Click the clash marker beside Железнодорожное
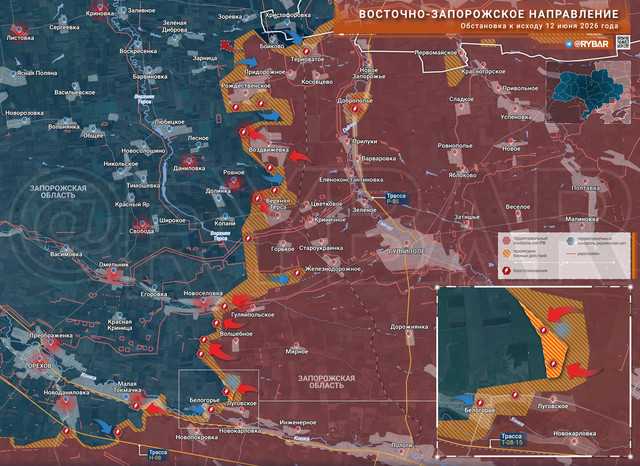Screen dimensions: 640x466 297,273
